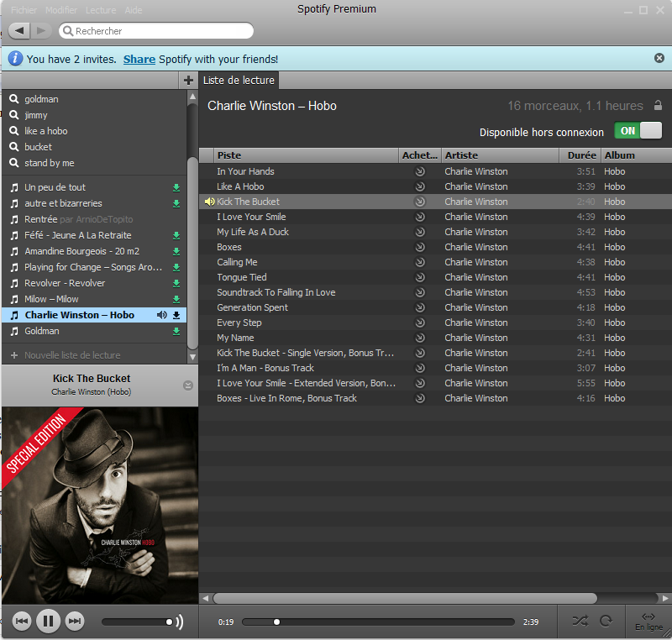Click the volume speaker icon

tap(180, 622)
